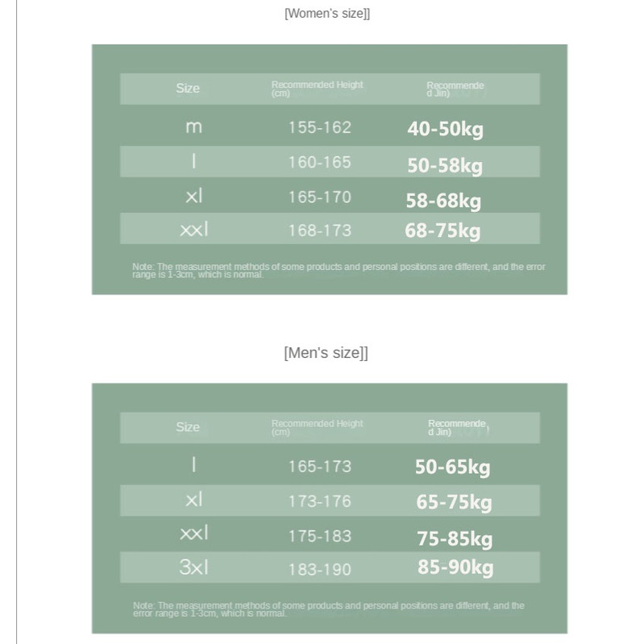The width and height of the screenshot is (644, 644).
Task: Select the 3xl size row label
Action: coord(193,567)
